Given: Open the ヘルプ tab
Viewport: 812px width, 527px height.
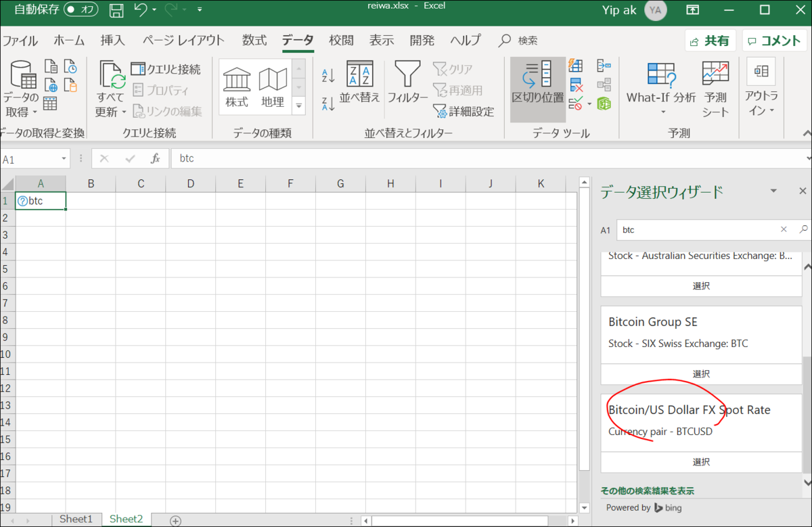Looking at the screenshot, I should [x=466, y=41].
